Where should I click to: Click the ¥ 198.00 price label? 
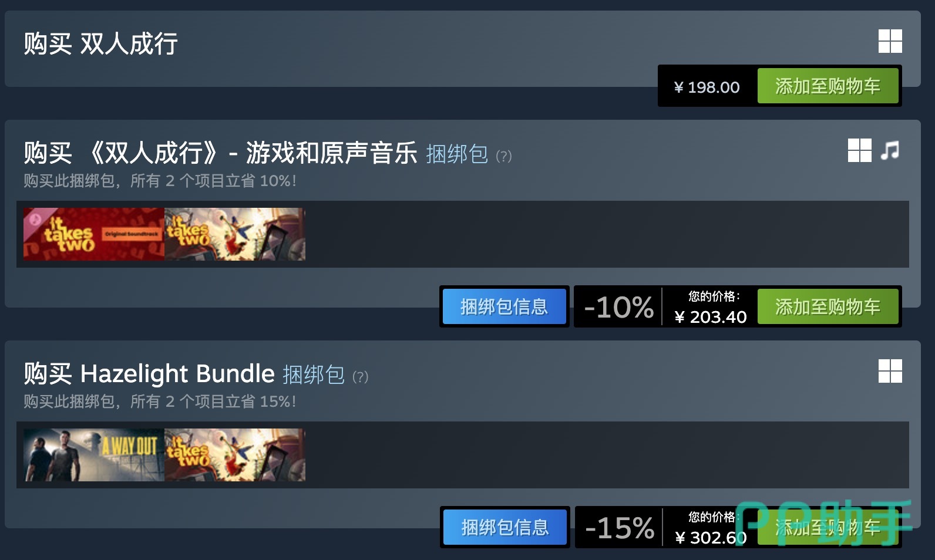pos(707,87)
